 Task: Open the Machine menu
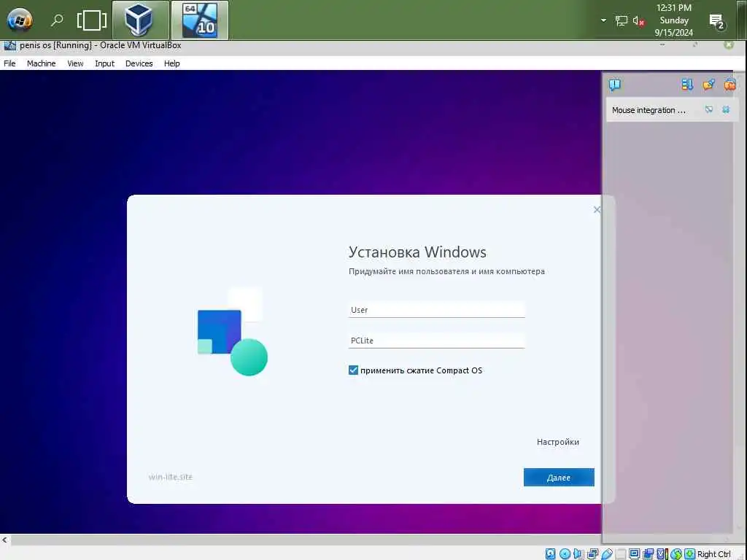pos(42,63)
